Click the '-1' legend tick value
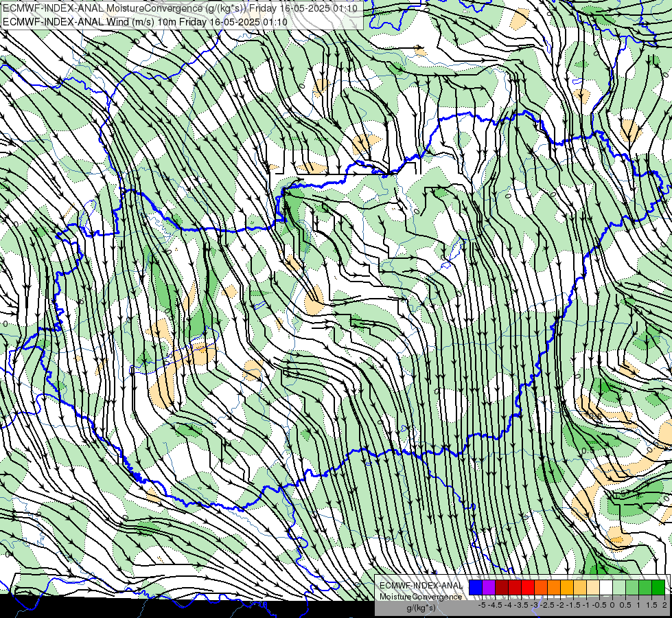Image resolution: width=672 pixels, height=618 pixels. click(586, 605)
